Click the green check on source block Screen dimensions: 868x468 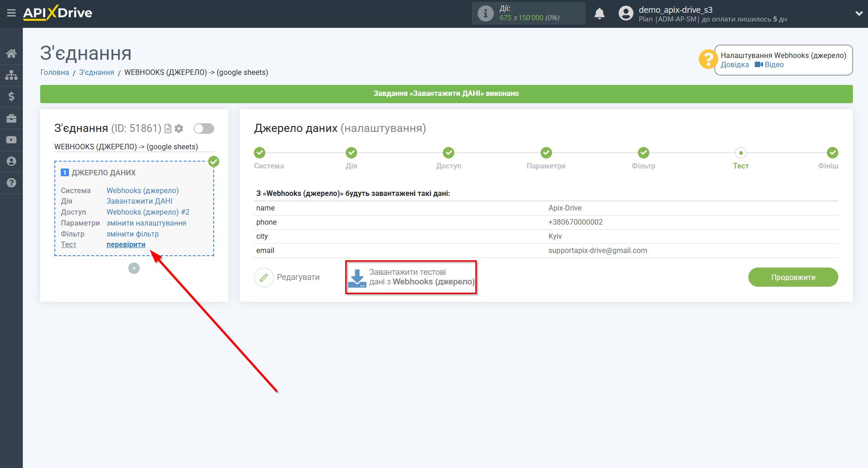click(x=214, y=162)
